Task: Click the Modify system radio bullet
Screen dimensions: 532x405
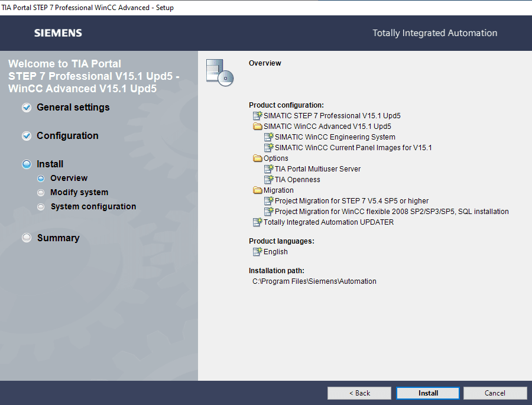Action: (41, 193)
